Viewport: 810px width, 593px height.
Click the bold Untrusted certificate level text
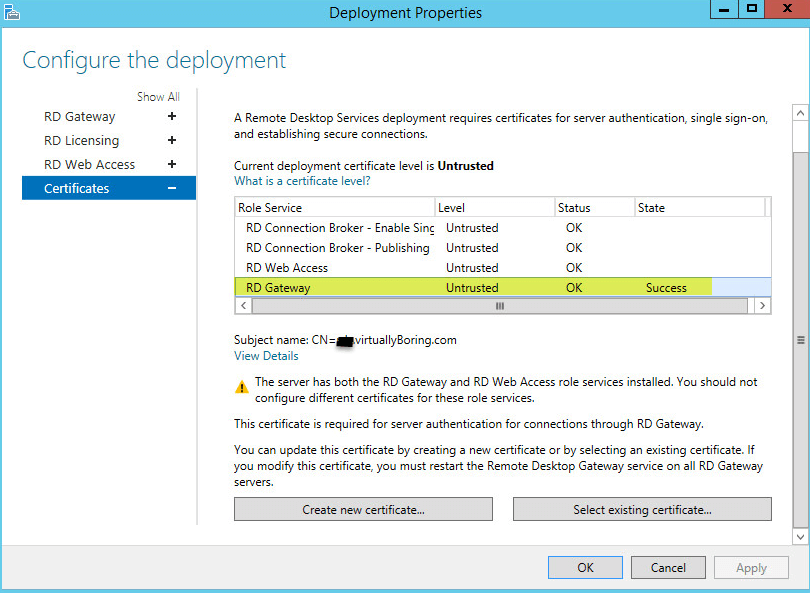[465, 166]
